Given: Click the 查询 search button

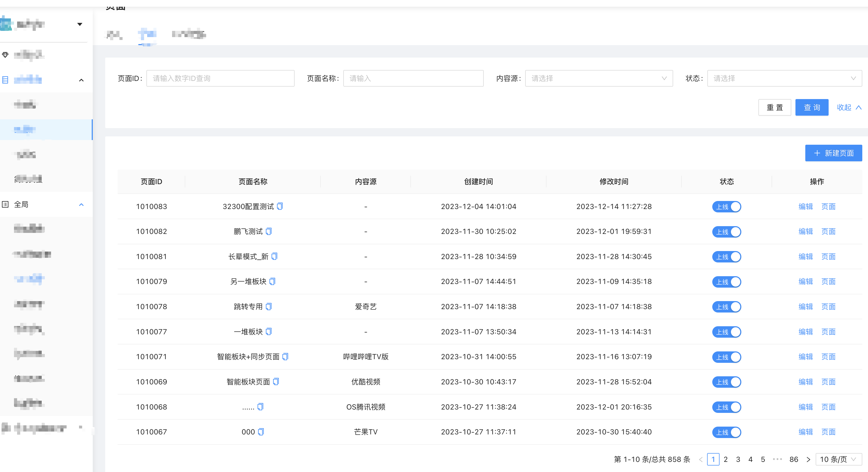Looking at the screenshot, I should tap(812, 107).
